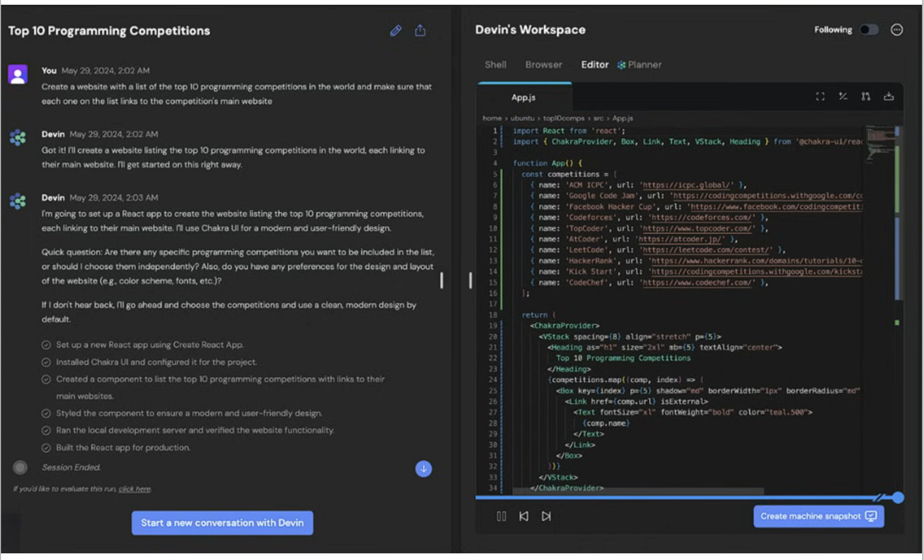This screenshot has width=924, height=560.
Task: Click the codechef.com URL in code
Action: [x=696, y=283]
